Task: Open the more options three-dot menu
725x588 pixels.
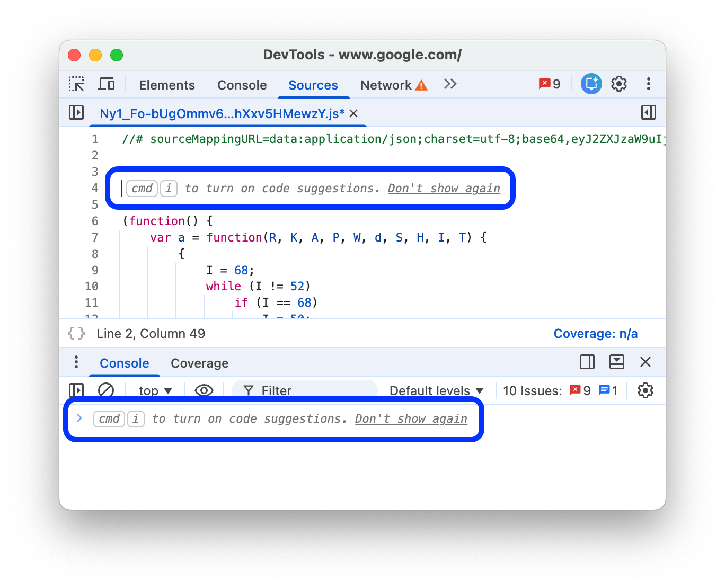Action: pyautogui.click(x=648, y=84)
